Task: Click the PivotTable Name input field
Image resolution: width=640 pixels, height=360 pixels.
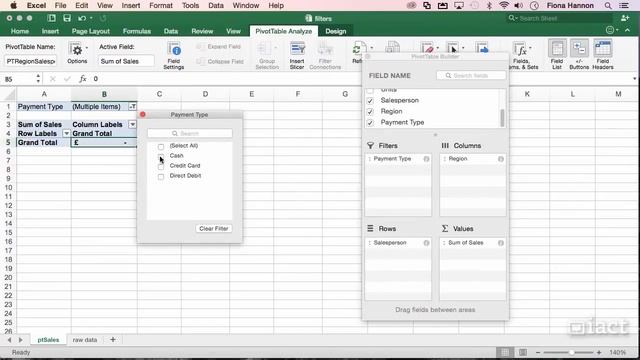Action: pyautogui.click(x=31, y=61)
